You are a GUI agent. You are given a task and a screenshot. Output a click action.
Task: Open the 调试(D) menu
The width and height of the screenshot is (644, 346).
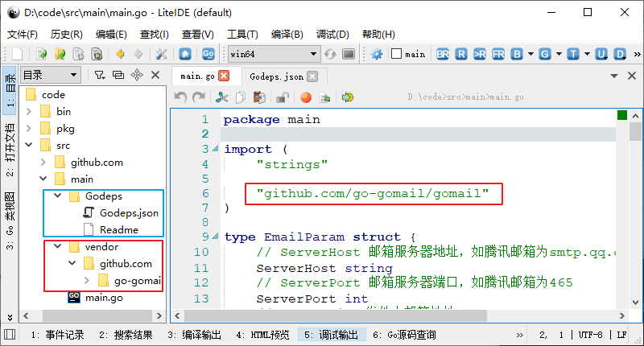[x=332, y=34]
